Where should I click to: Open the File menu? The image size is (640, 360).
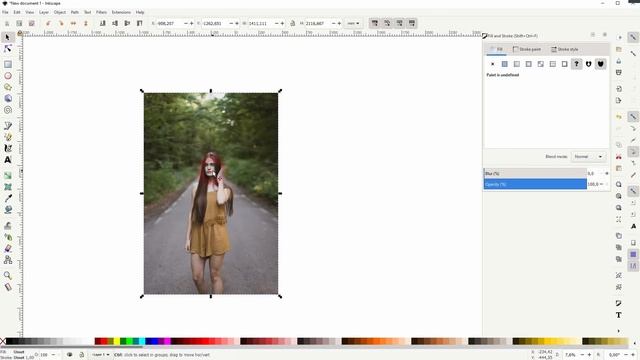(x=5, y=12)
